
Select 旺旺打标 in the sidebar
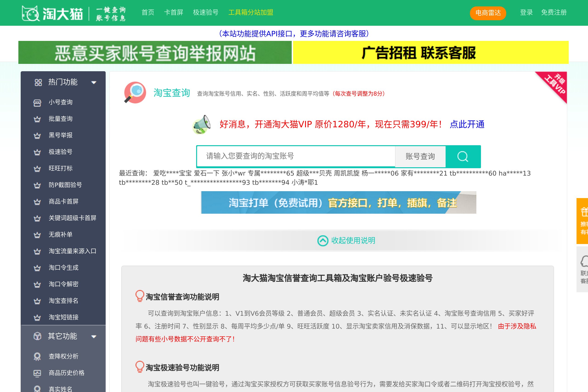point(60,168)
